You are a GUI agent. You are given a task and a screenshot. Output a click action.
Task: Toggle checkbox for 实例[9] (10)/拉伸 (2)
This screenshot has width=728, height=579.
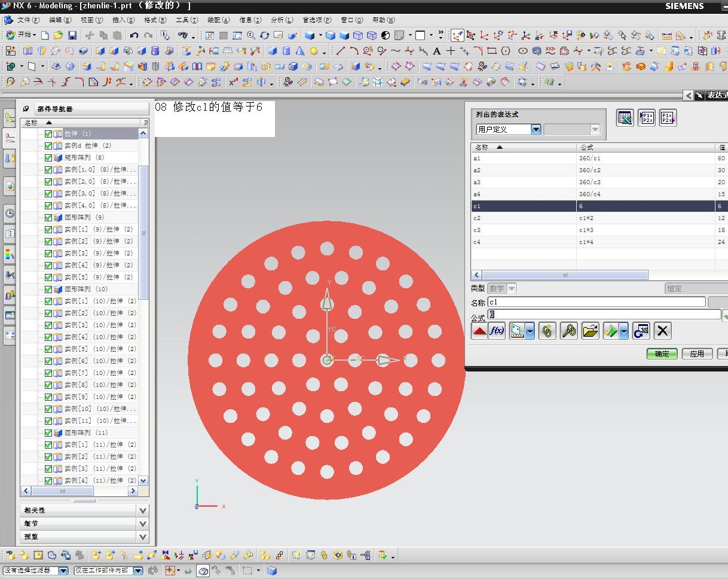tap(48, 397)
